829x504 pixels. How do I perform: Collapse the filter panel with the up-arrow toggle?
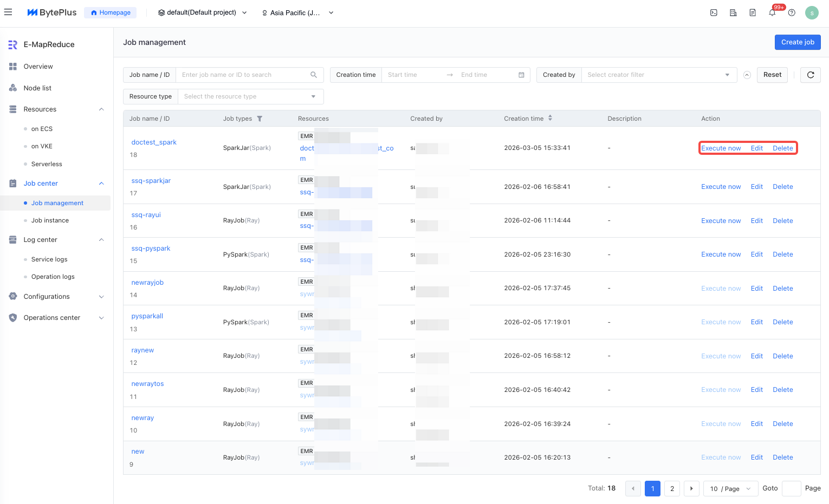[x=747, y=75]
